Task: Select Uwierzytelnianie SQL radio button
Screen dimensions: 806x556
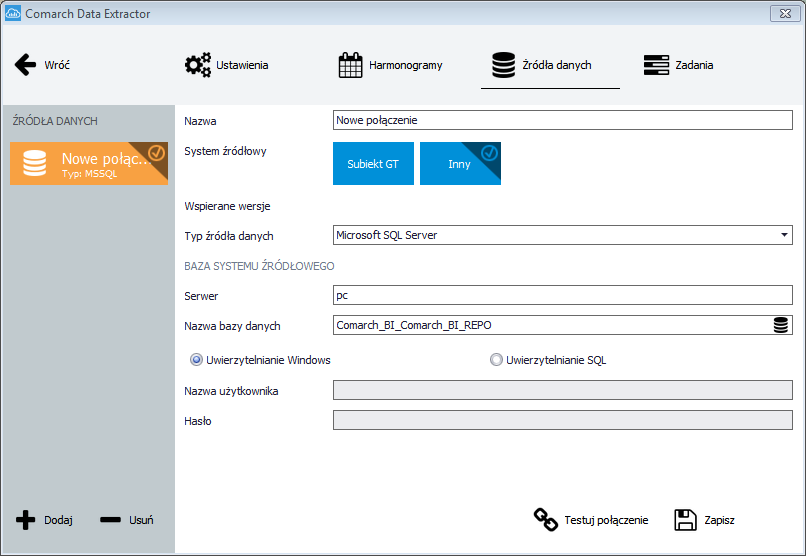Action: (x=496, y=360)
